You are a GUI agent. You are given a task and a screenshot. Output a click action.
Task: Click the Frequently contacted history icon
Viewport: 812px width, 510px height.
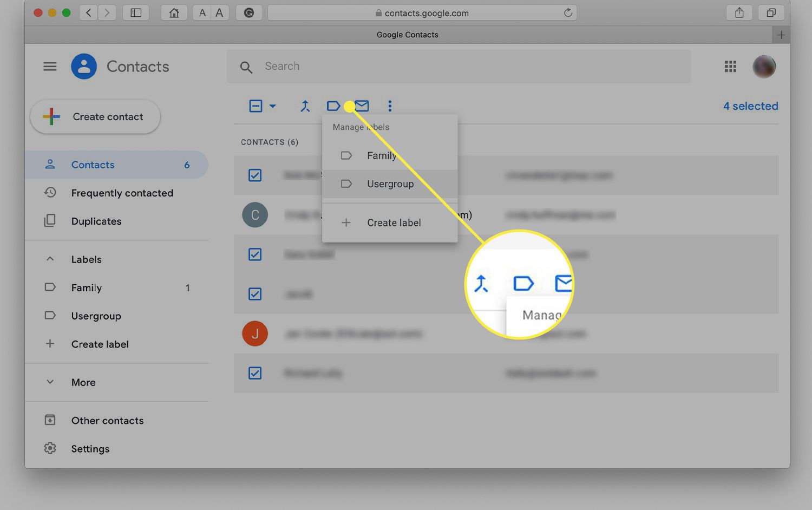50,192
